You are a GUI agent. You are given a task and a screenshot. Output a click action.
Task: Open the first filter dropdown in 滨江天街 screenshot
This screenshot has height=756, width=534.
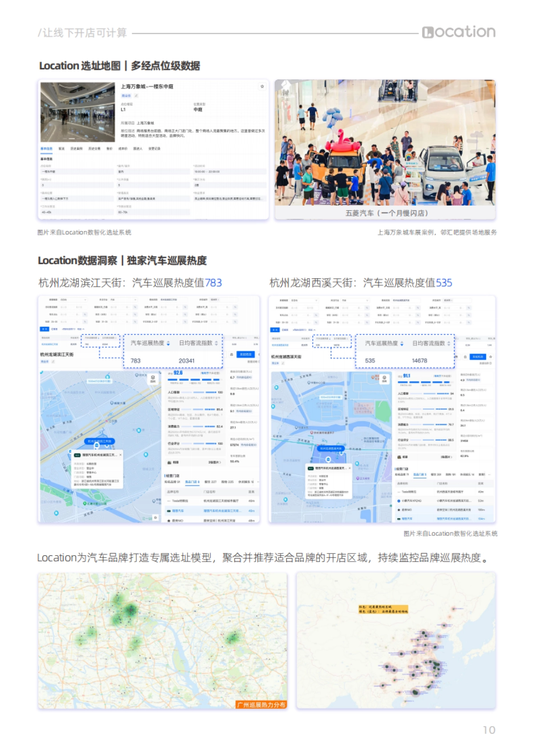(73, 300)
